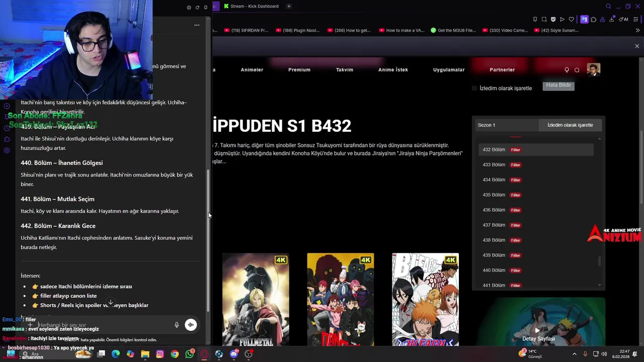Open (118) SIFIRDAN bookmark

246,30
